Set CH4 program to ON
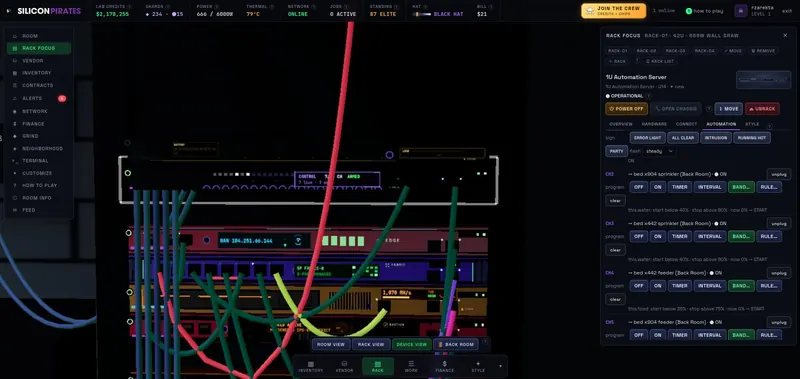Screen dimensions: 800x379 click(658, 286)
